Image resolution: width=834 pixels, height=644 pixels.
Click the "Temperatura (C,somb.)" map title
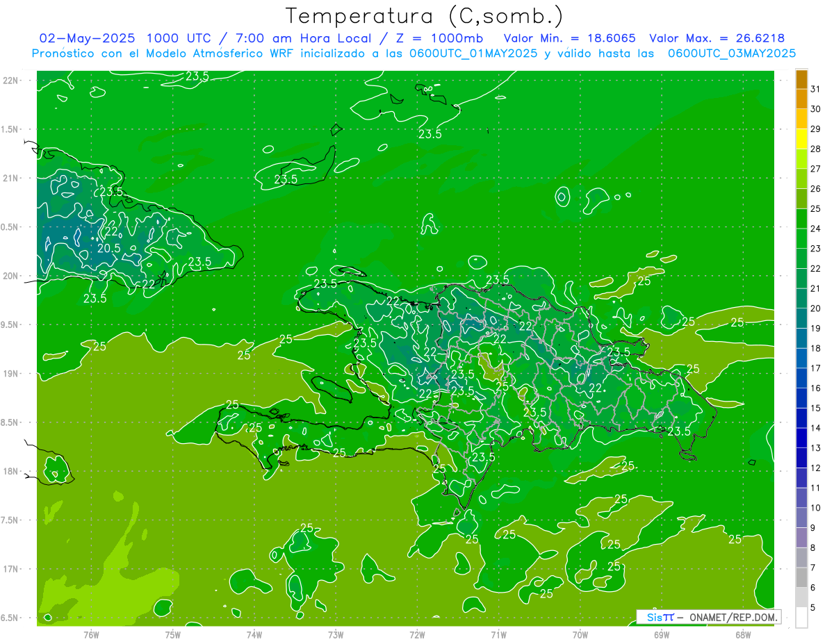[425, 15]
